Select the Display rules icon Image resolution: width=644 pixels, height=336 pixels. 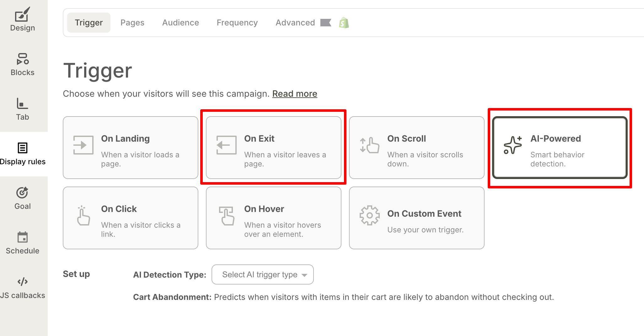[x=22, y=148]
